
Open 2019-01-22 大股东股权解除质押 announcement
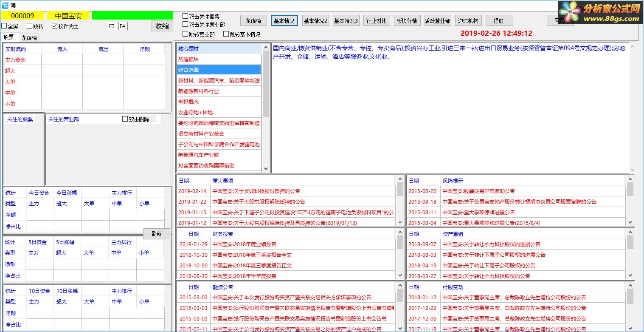click(286, 201)
